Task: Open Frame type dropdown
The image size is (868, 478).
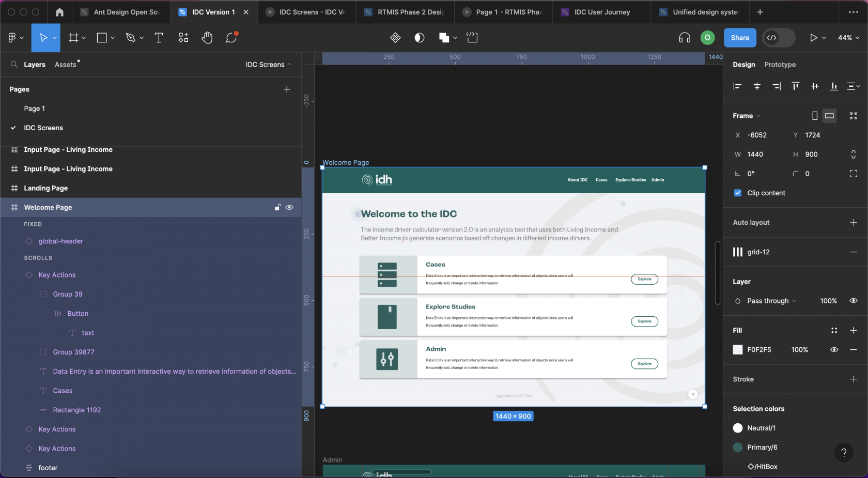Action: pos(747,116)
